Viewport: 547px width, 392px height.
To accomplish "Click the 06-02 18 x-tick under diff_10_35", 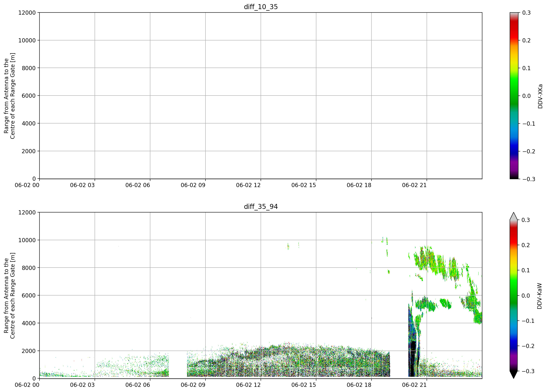I will point(359,185).
